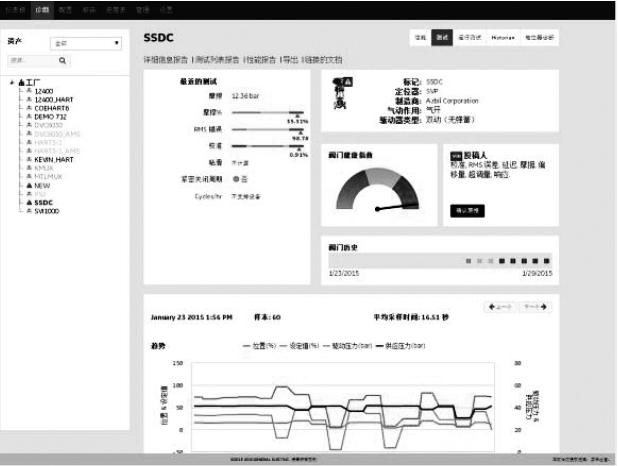This screenshot has height=466, width=619.
Task: Click the dark confirm button in 投稿人 card
Action: (468, 210)
